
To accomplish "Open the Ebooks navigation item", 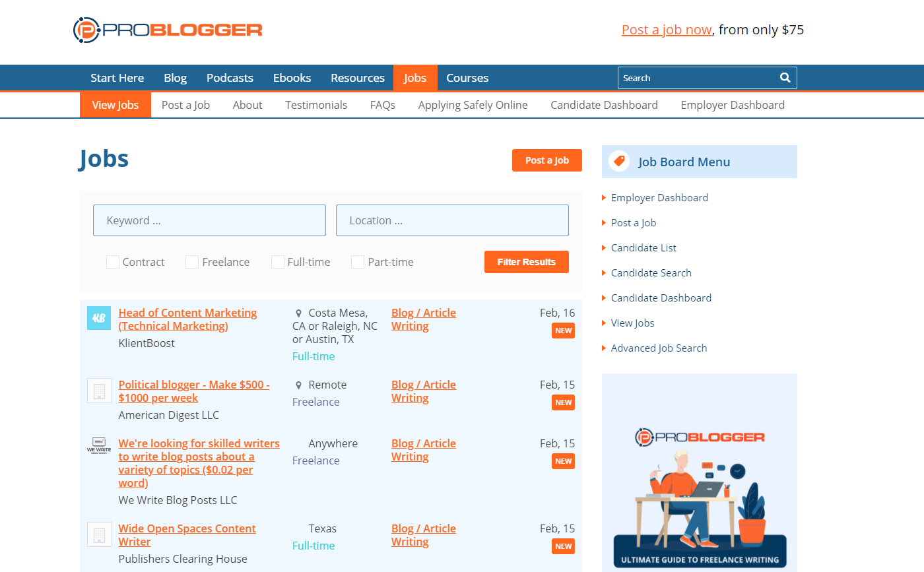I will [x=292, y=78].
